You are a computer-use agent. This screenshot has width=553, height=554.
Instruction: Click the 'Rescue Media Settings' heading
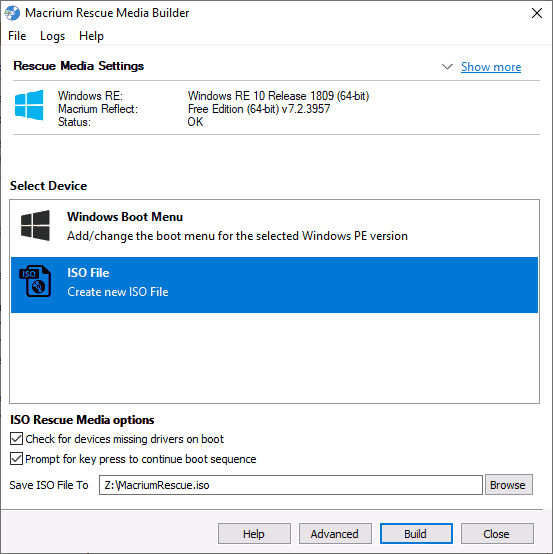(x=78, y=66)
